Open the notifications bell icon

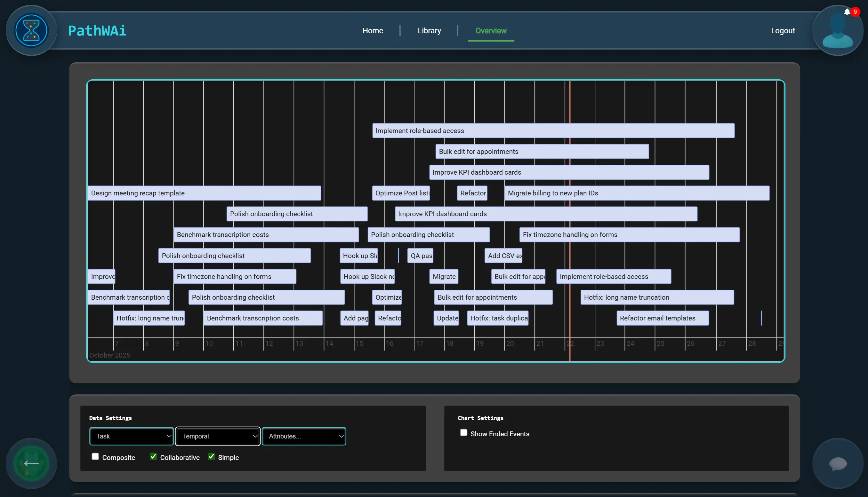pyautogui.click(x=847, y=12)
